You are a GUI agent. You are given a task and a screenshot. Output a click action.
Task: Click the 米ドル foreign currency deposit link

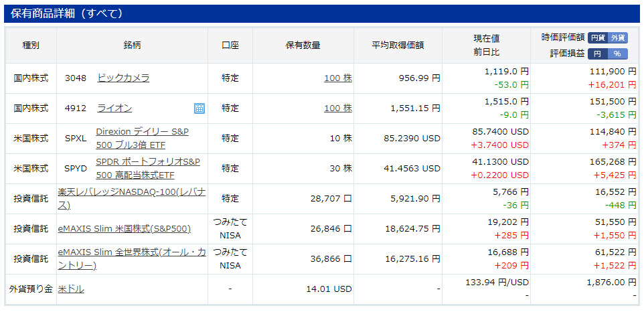71,289
